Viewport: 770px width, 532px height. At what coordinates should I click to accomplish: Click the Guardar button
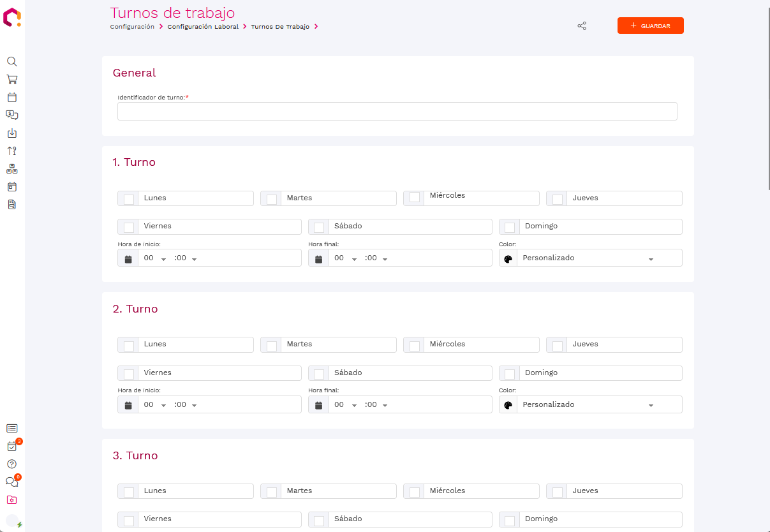tap(650, 26)
